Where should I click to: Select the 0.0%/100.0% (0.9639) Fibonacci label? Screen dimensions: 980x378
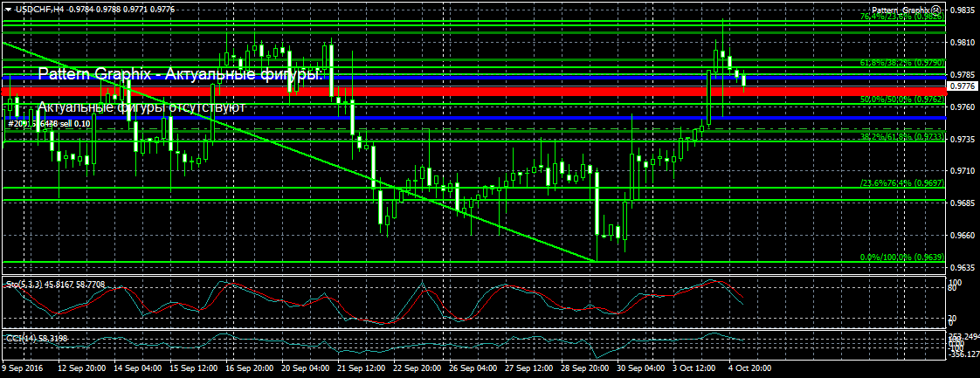tap(902, 257)
